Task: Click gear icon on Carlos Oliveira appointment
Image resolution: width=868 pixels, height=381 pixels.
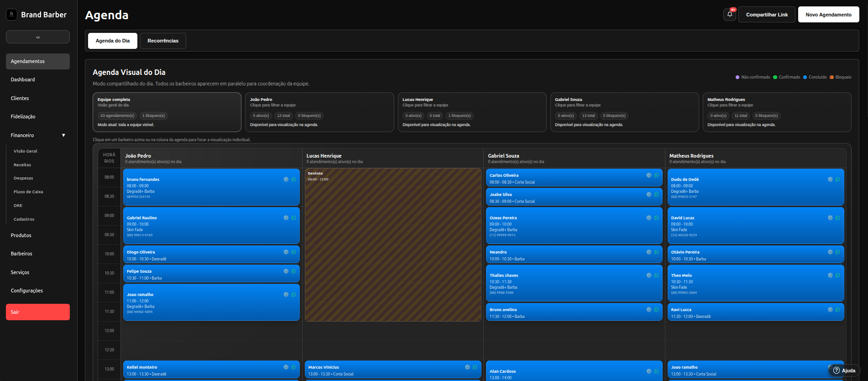Action: pyautogui.click(x=649, y=175)
